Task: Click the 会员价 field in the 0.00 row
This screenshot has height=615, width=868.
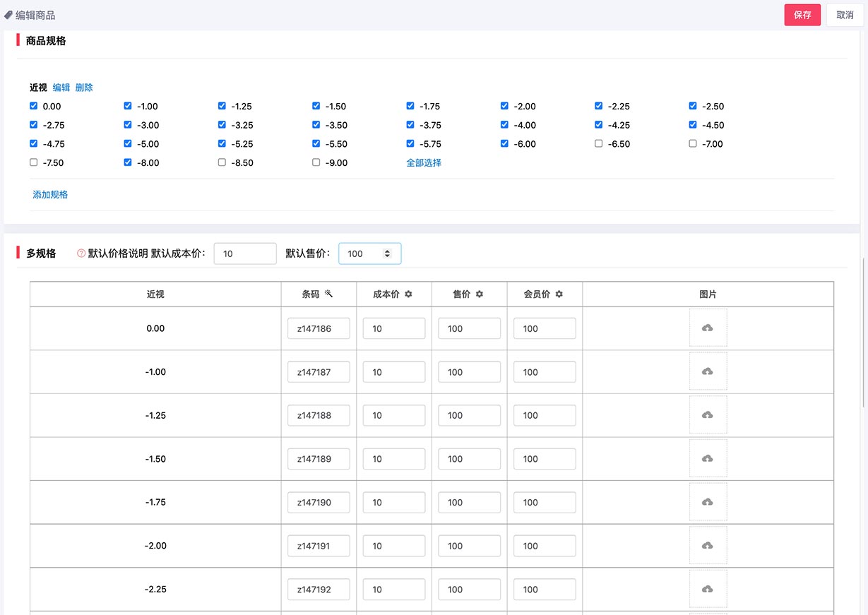Action: point(545,328)
